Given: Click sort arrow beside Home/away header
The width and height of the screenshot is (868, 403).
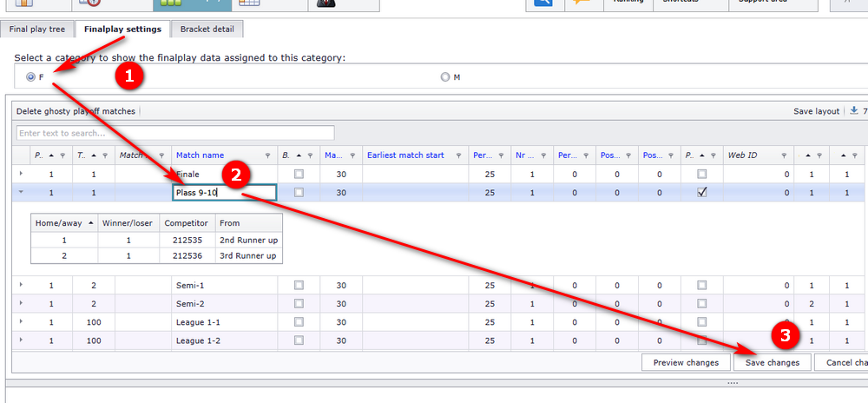Looking at the screenshot, I should [91, 223].
